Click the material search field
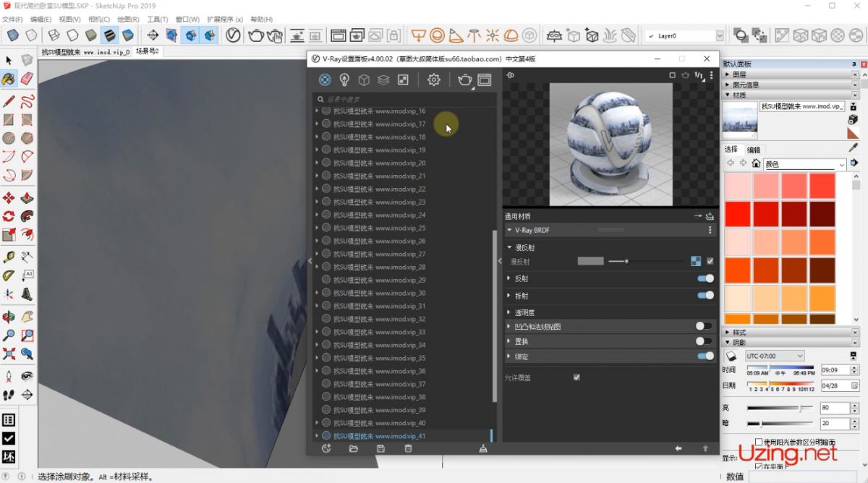The width and height of the screenshot is (868, 483). [x=405, y=99]
